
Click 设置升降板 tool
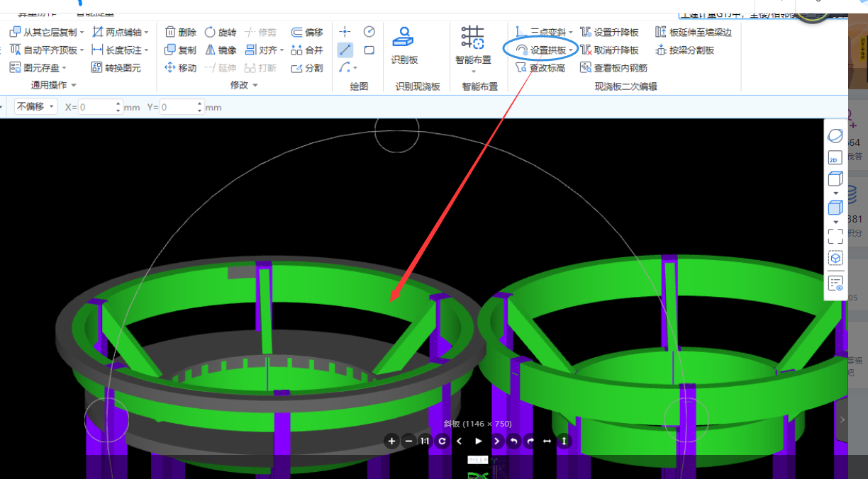pyautogui.click(x=609, y=32)
